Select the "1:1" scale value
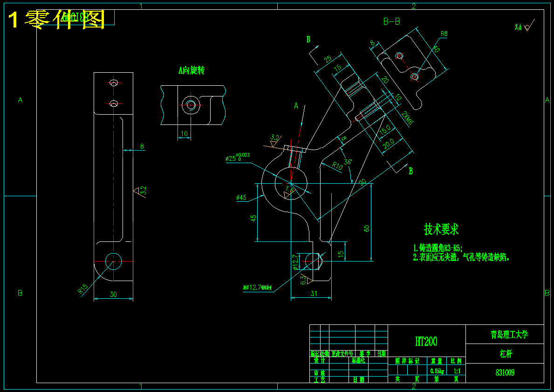Viewport: 554px width, 392px height. [x=457, y=371]
